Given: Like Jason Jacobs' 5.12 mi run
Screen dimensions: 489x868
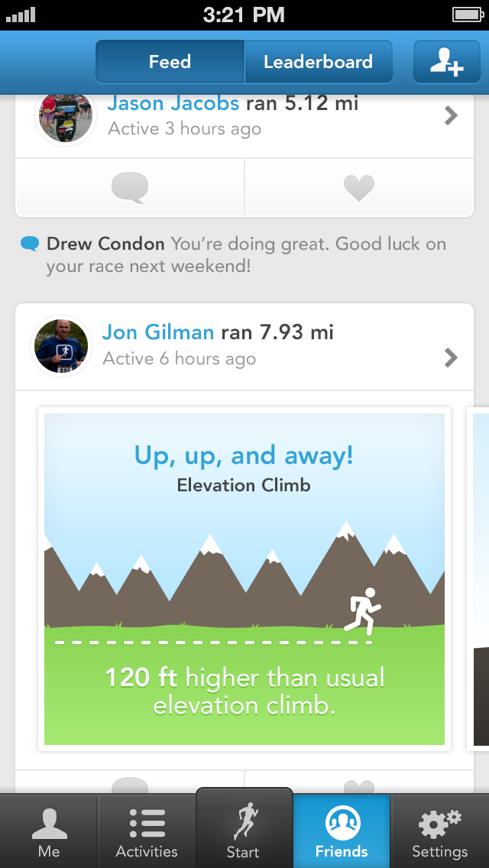Looking at the screenshot, I should [x=359, y=187].
